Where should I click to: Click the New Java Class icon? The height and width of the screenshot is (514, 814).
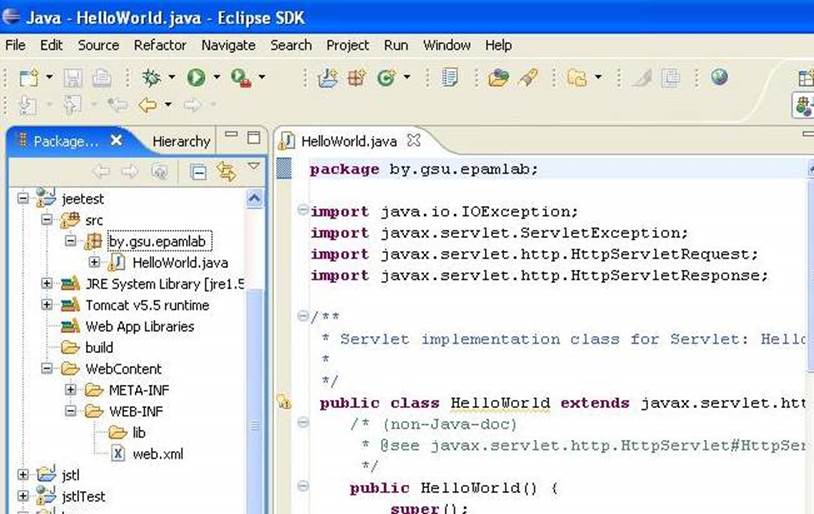(x=386, y=78)
